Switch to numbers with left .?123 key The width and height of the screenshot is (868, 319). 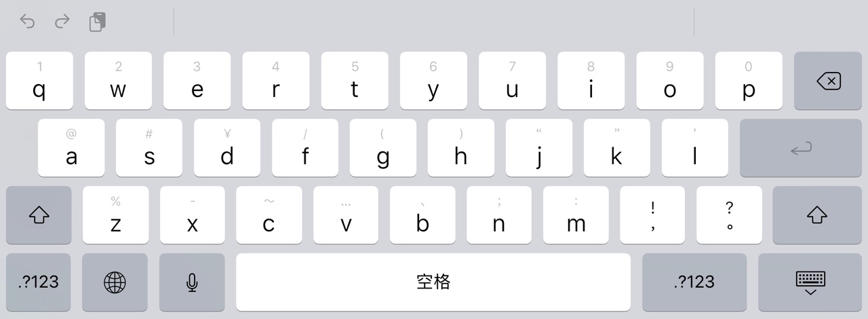pyautogui.click(x=39, y=282)
